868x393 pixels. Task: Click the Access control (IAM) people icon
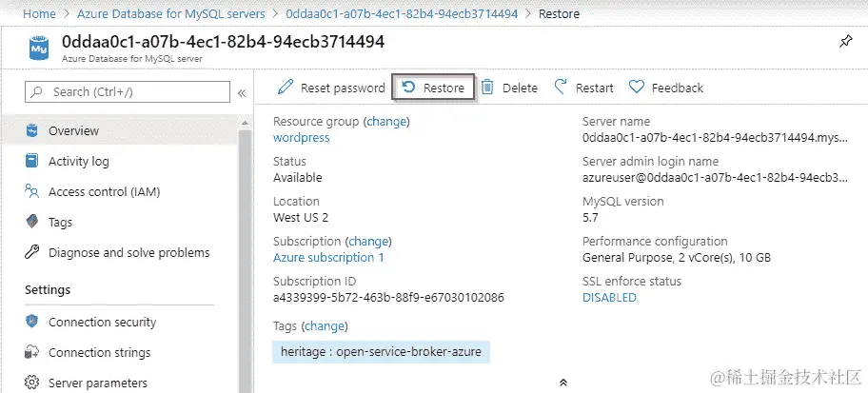(32, 191)
